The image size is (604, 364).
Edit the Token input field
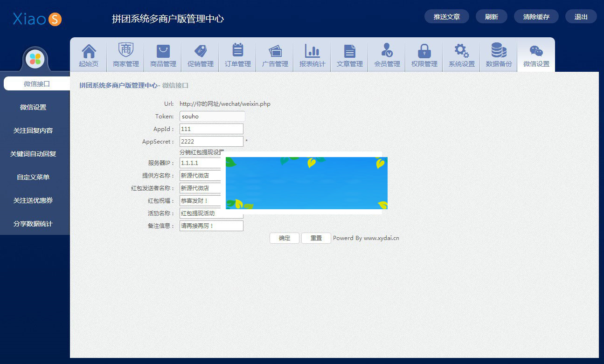pos(211,116)
